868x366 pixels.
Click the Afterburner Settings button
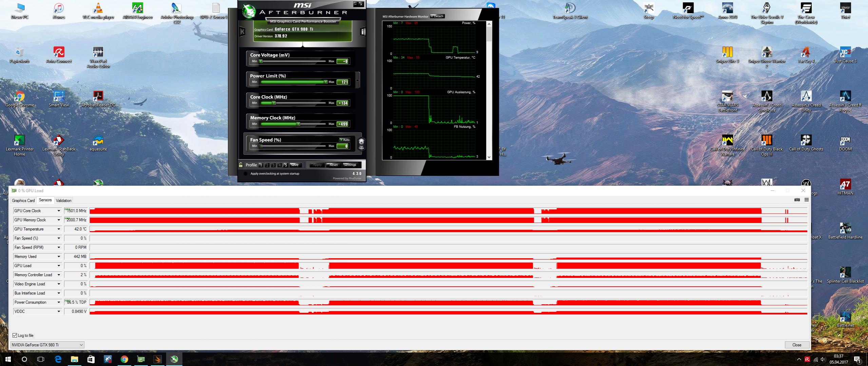point(350,165)
